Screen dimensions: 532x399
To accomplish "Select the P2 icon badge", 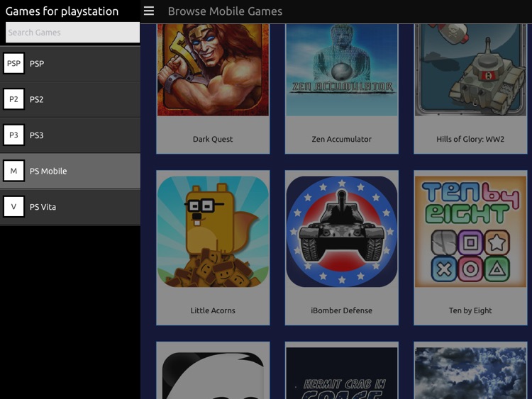I will [x=13, y=99].
